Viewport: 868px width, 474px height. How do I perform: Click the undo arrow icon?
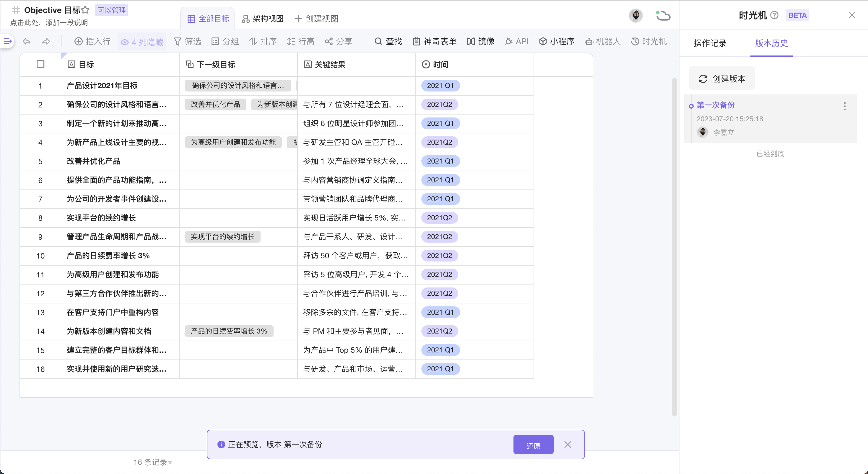27,41
